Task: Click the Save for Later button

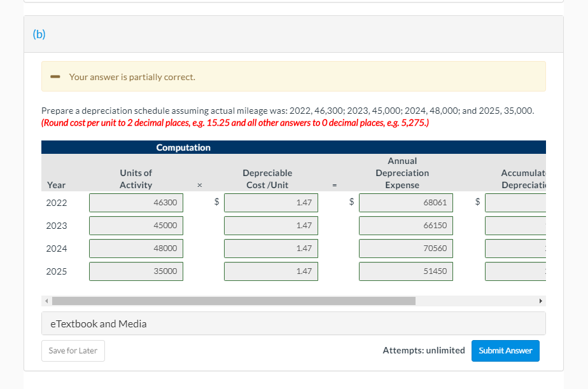Action: tap(73, 351)
